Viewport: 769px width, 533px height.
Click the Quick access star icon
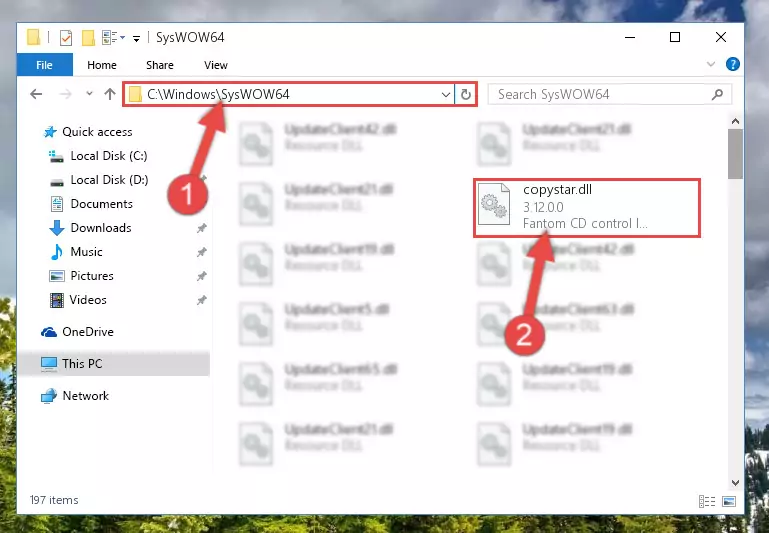coord(50,132)
